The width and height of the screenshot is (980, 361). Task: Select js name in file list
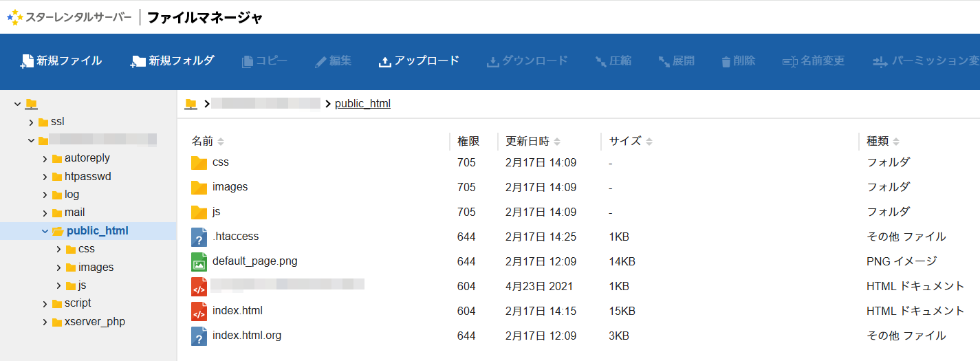pyautogui.click(x=217, y=212)
